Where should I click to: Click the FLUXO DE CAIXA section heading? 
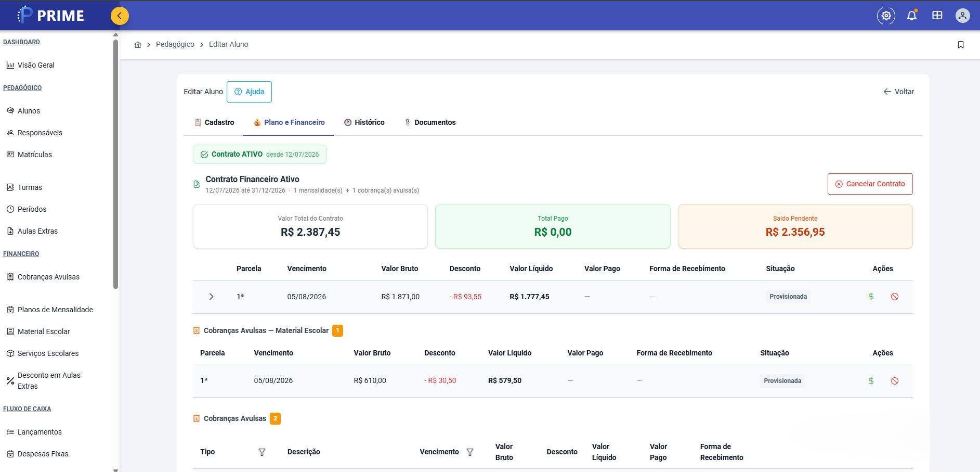(27, 409)
